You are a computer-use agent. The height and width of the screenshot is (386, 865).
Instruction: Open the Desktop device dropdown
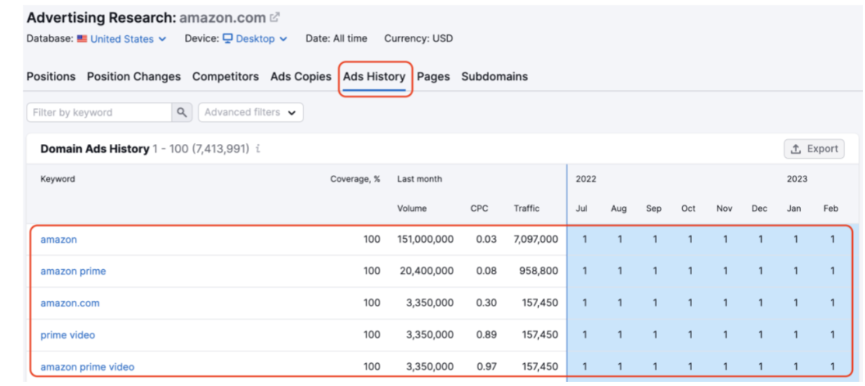coord(255,39)
